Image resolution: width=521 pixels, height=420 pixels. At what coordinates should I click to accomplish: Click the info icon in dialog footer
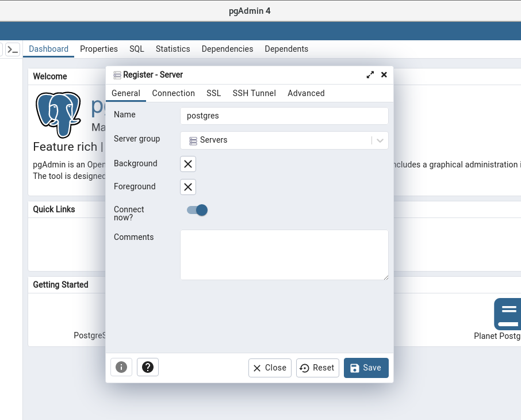[121, 368]
